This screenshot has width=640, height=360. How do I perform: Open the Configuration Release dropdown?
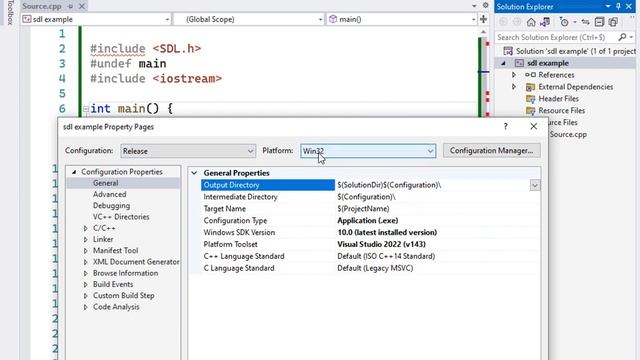[x=188, y=151]
